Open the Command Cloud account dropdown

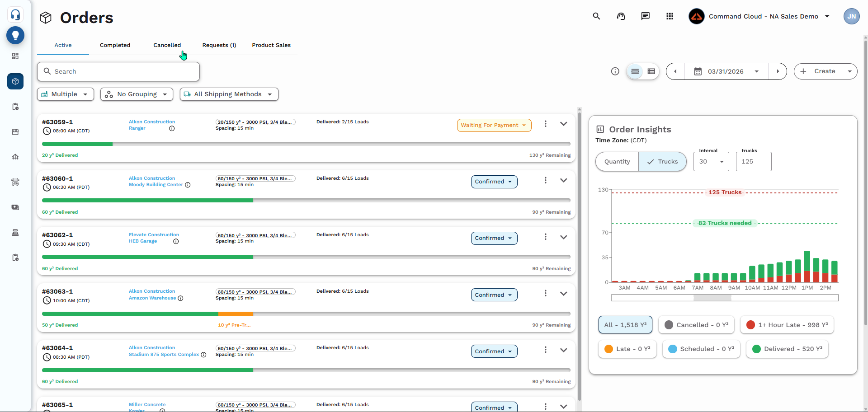tap(759, 16)
